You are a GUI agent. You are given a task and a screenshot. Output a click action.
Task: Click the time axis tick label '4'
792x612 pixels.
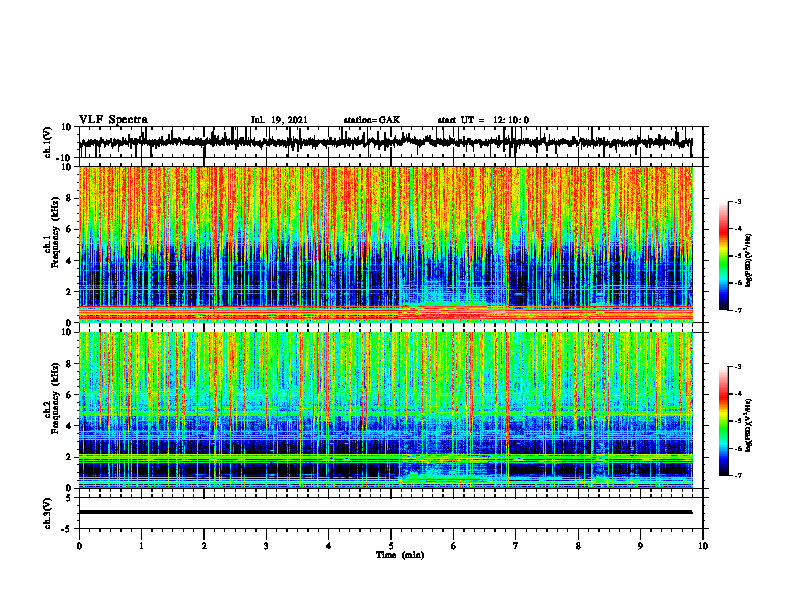(x=329, y=546)
